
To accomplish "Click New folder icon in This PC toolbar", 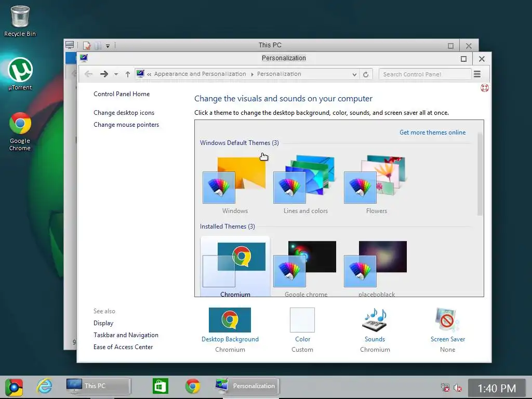I will pyautogui.click(x=98, y=45).
